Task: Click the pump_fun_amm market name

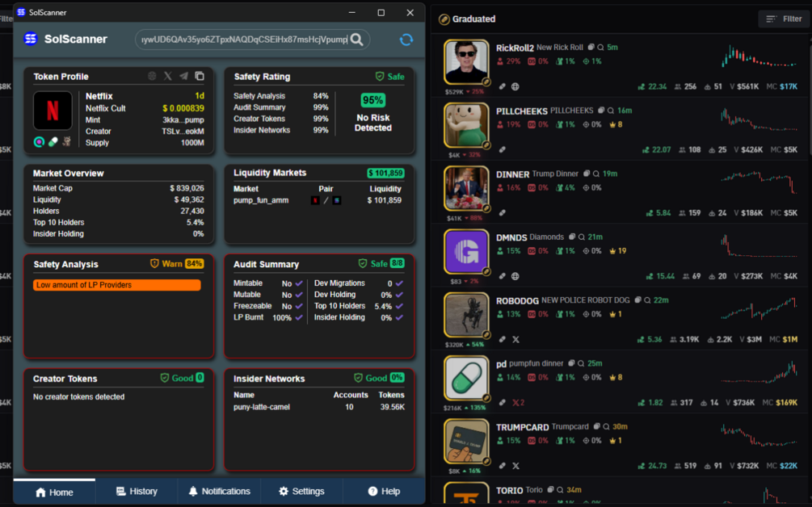Action: coord(261,200)
